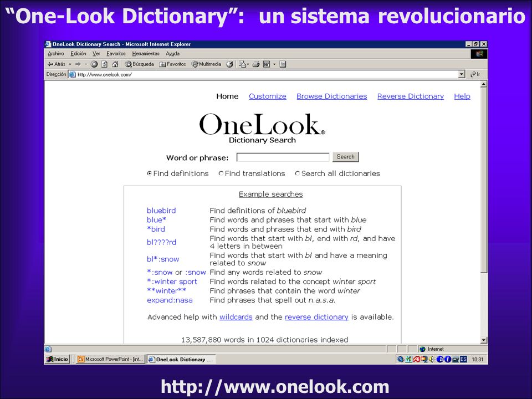This screenshot has width=532, height=399.
Task: Click the network monitors tray icon
Action: click(424, 359)
